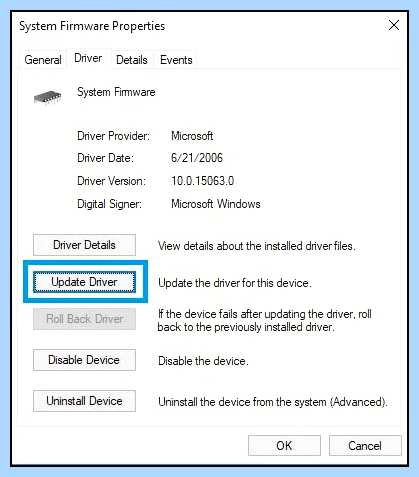Click 'Uninstall the device from the system (Advanced).'
Viewport: 419px width, 477px height.
click(x=273, y=402)
